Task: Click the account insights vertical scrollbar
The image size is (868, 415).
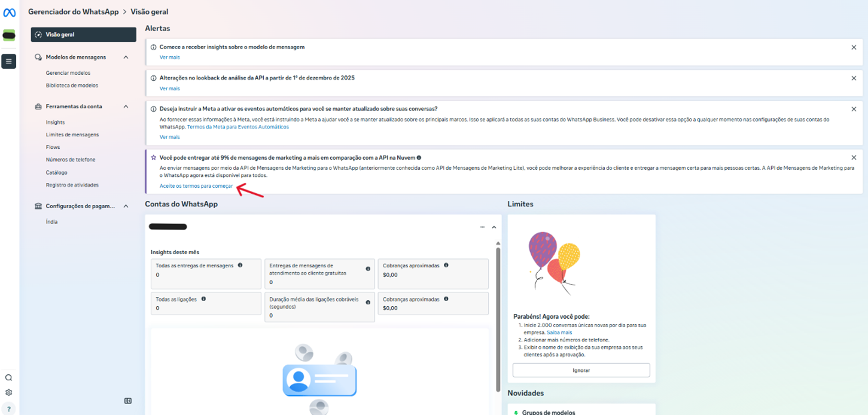Action: coord(498,319)
